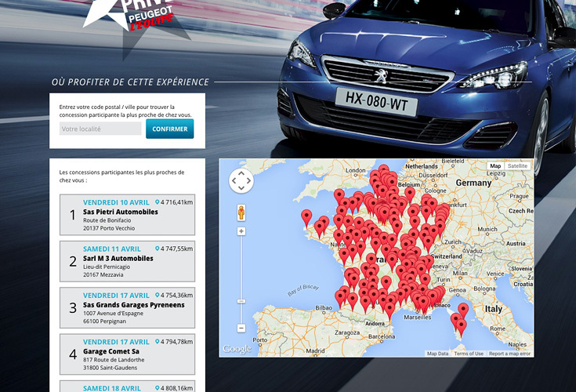This screenshot has height=392, width=576.
Task: Select the Map view tab
Action: pos(495,165)
